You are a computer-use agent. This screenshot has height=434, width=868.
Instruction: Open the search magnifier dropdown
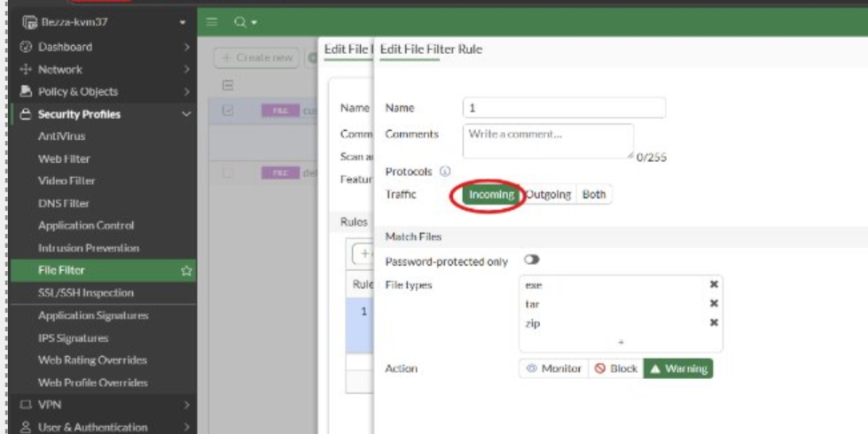coord(246,22)
